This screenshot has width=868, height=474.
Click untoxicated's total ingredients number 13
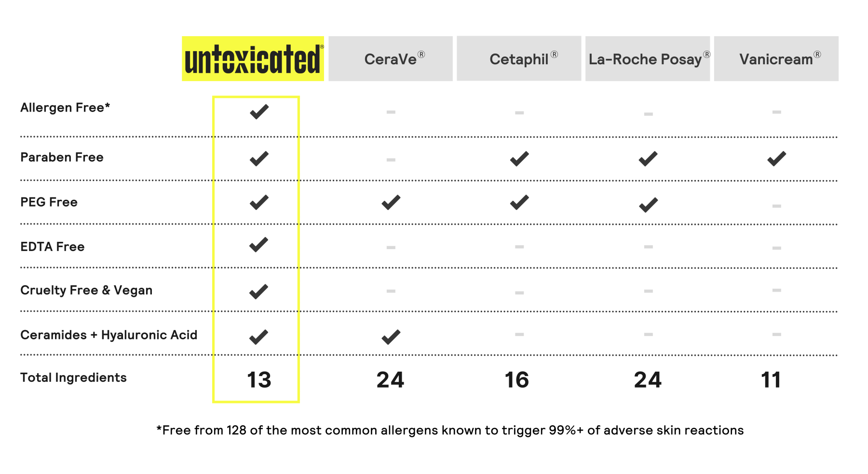(259, 380)
